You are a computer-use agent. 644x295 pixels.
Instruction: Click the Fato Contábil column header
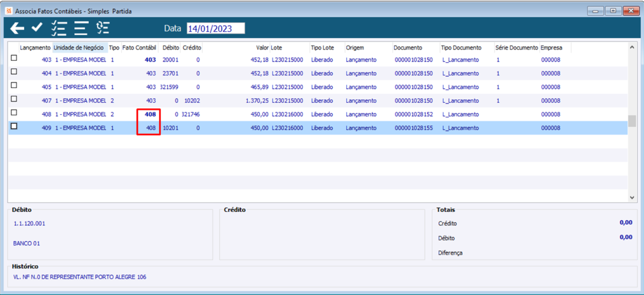(139, 48)
